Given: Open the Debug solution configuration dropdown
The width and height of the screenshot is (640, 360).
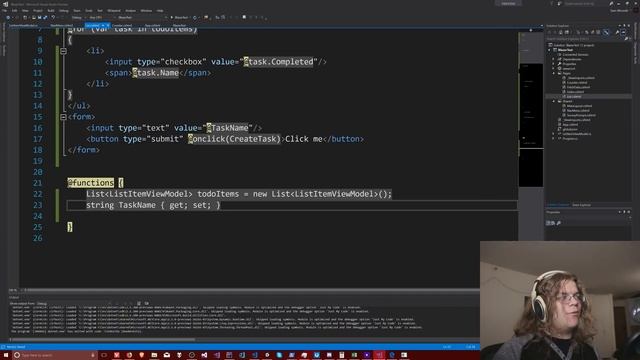Looking at the screenshot, I should (x=78, y=18).
